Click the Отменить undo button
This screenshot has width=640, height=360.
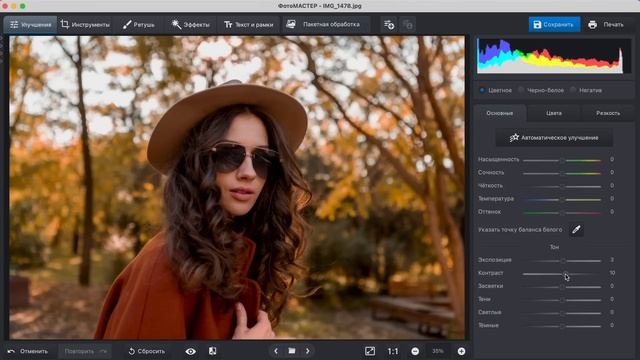pos(28,351)
